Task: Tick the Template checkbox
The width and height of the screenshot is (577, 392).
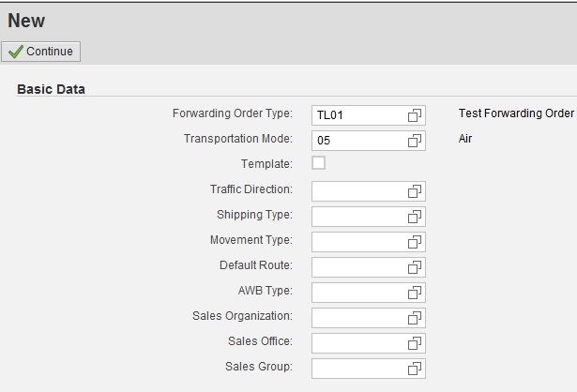Action: tap(318, 163)
